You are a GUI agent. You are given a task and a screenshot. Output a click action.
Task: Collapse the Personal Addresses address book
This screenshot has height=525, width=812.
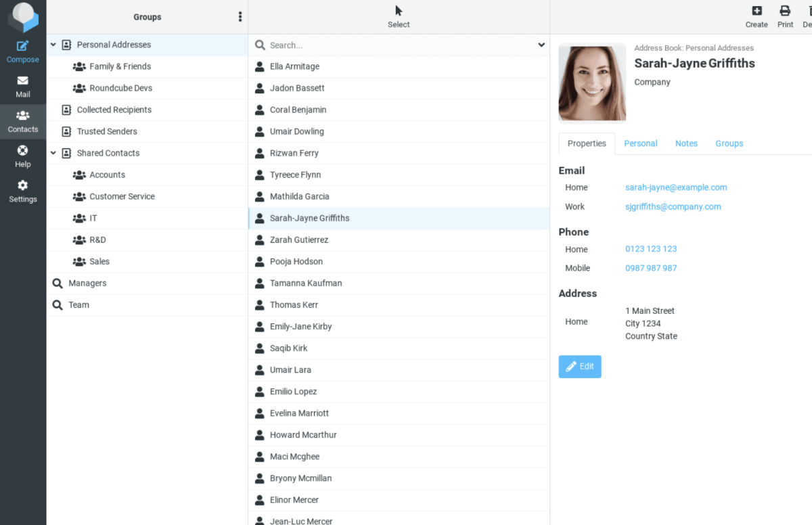[53, 45]
